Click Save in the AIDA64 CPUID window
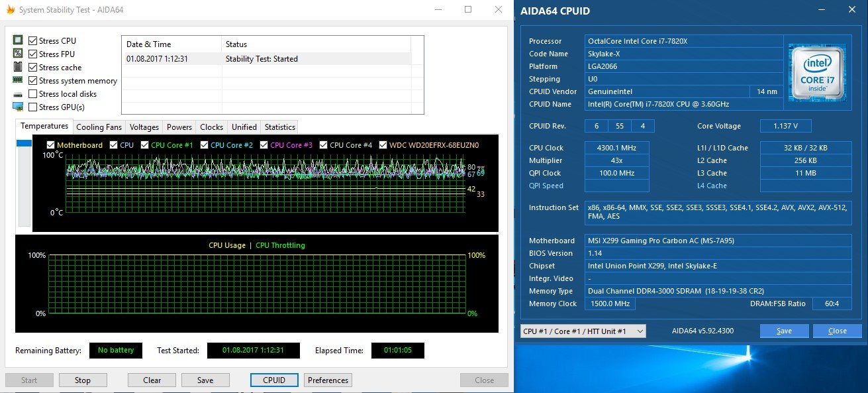The width and height of the screenshot is (868, 393). pos(785,331)
